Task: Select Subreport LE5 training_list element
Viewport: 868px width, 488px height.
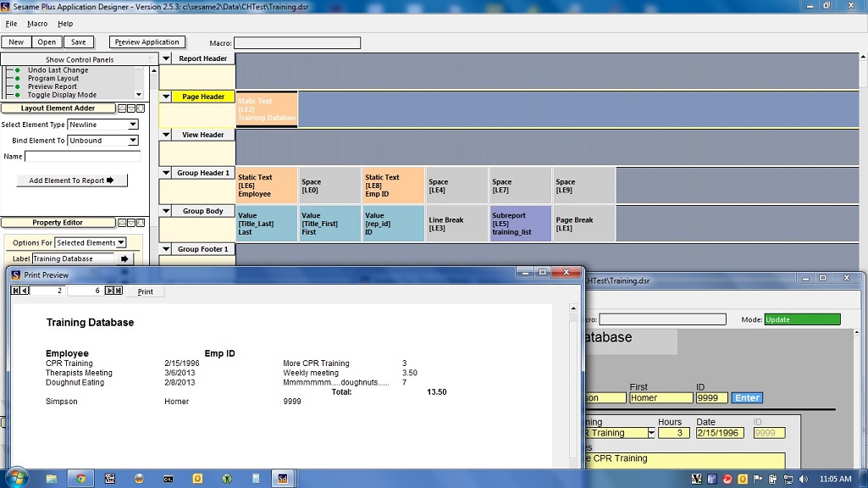Action: tap(520, 224)
